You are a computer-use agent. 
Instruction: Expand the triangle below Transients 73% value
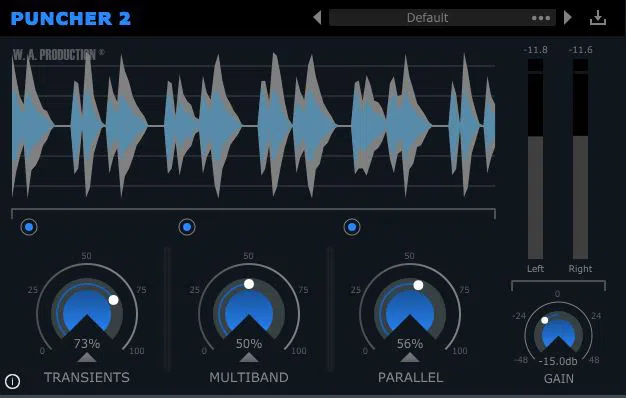[x=87, y=357]
